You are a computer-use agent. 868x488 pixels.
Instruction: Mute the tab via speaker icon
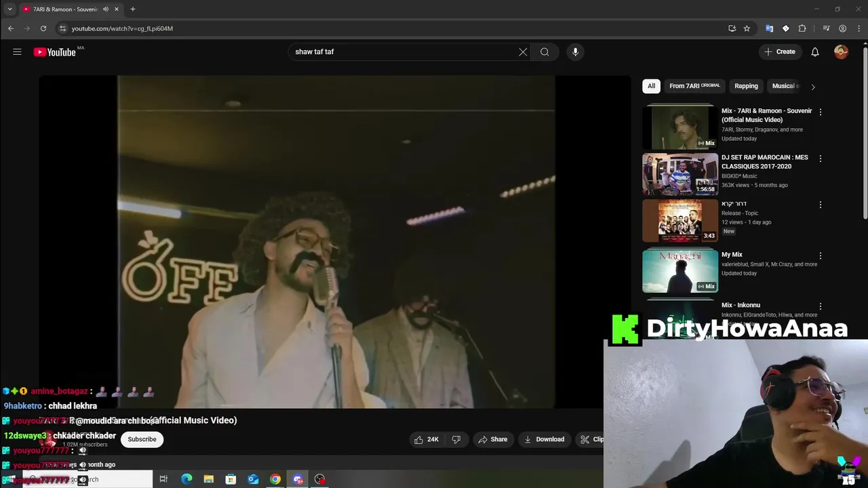pyautogui.click(x=105, y=9)
